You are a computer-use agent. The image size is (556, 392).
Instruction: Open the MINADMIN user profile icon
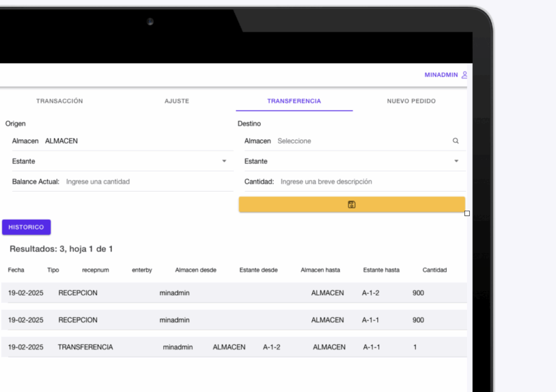pyautogui.click(x=464, y=75)
